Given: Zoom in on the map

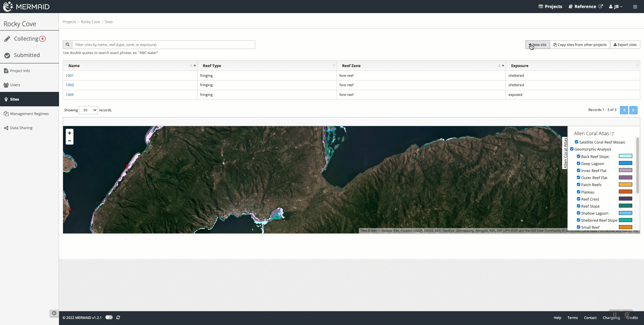Looking at the screenshot, I should click(x=69, y=133).
